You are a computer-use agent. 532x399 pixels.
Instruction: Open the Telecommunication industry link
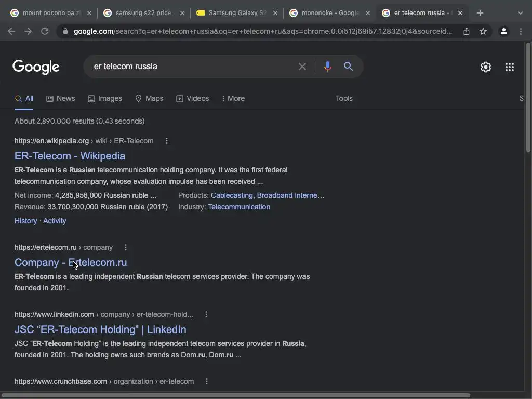pyautogui.click(x=239, y=207)
